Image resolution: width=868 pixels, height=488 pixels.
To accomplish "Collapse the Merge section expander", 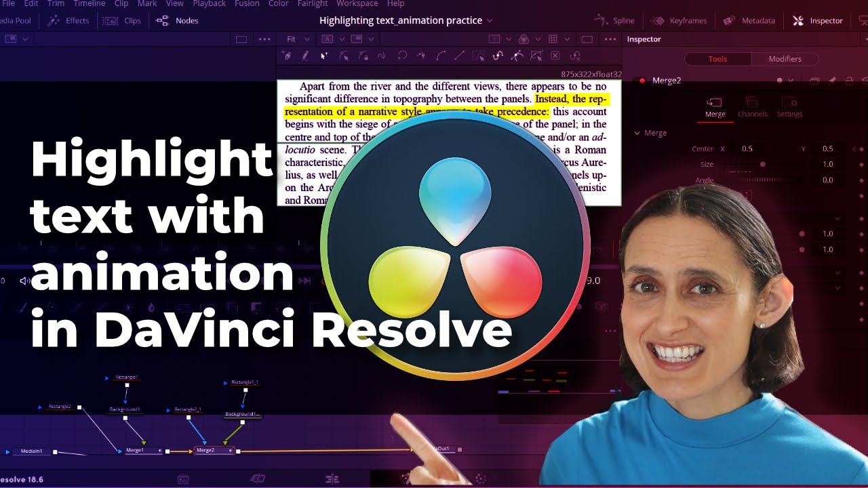I will [637, 133].
